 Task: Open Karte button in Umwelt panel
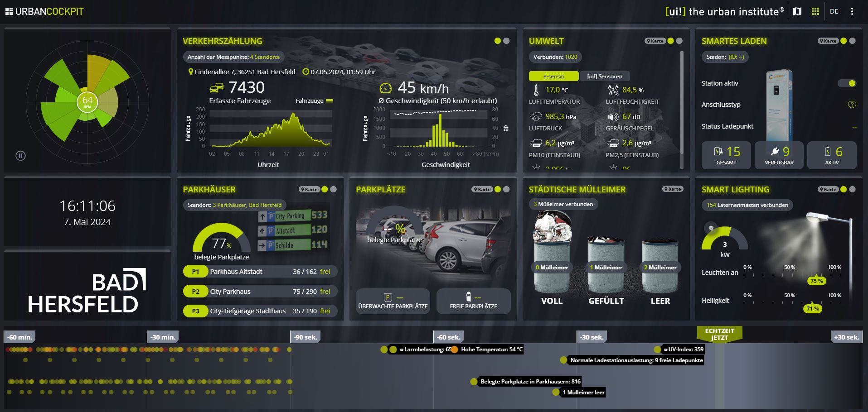tap(655, 41)
